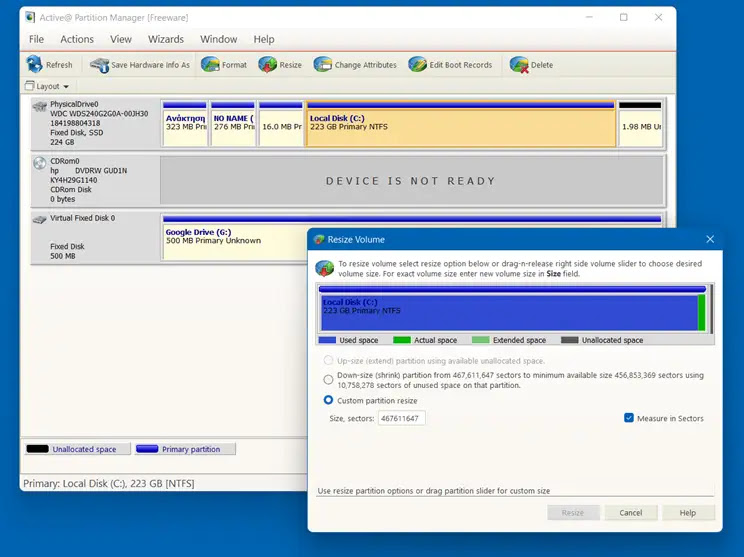Click the Extended space legend swatch
Viewport: 744px width, 557px height.
coord(480,340)
